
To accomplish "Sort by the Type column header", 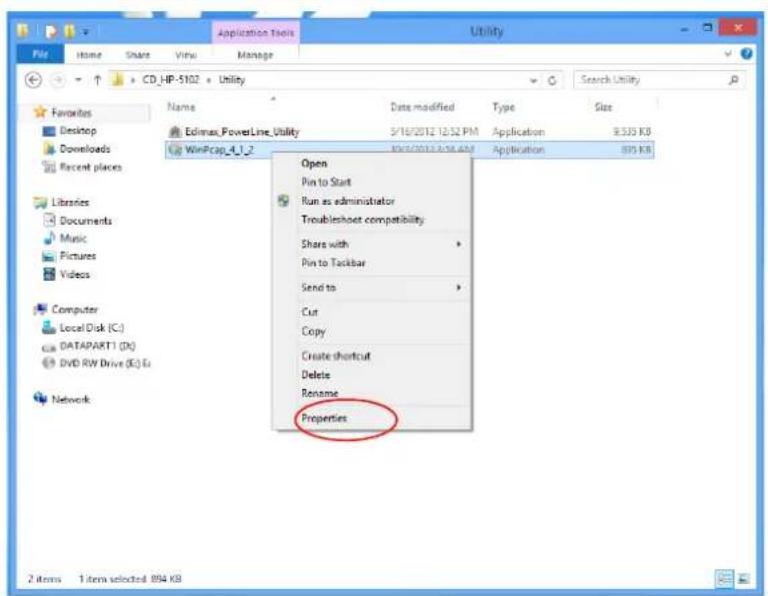I will pos(504,107).
